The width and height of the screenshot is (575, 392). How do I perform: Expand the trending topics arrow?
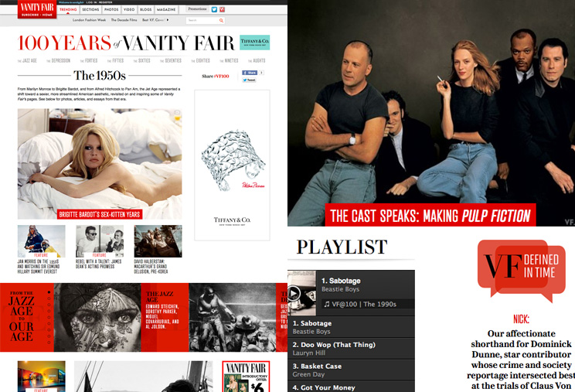[168, 20]
